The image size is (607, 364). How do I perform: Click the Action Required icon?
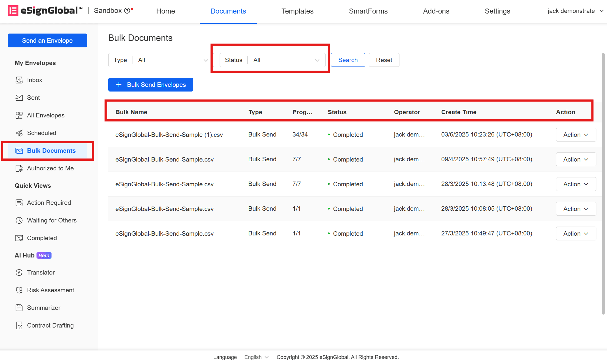tap(19, 203)
